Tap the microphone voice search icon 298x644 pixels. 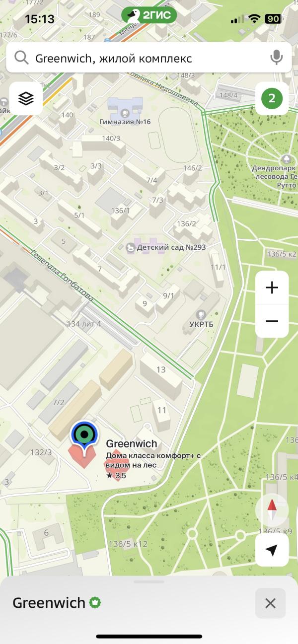(276, 58)
